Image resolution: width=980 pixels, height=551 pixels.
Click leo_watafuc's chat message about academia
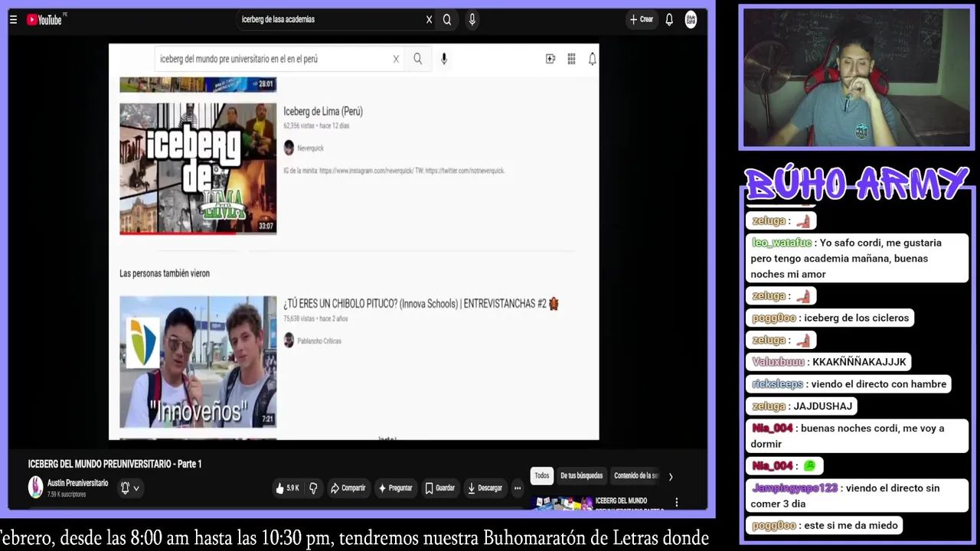pyautogui.click(x=857, y=258)
